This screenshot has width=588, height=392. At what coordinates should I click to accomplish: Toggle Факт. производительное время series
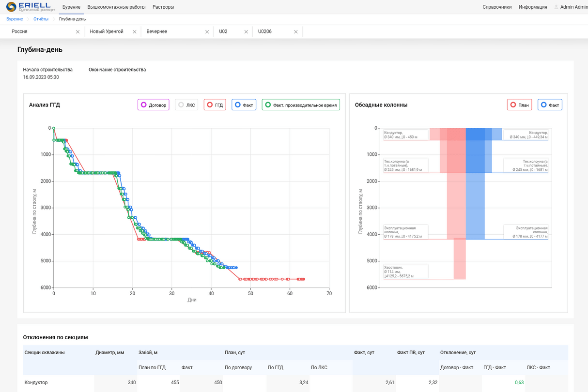point(301,105)
